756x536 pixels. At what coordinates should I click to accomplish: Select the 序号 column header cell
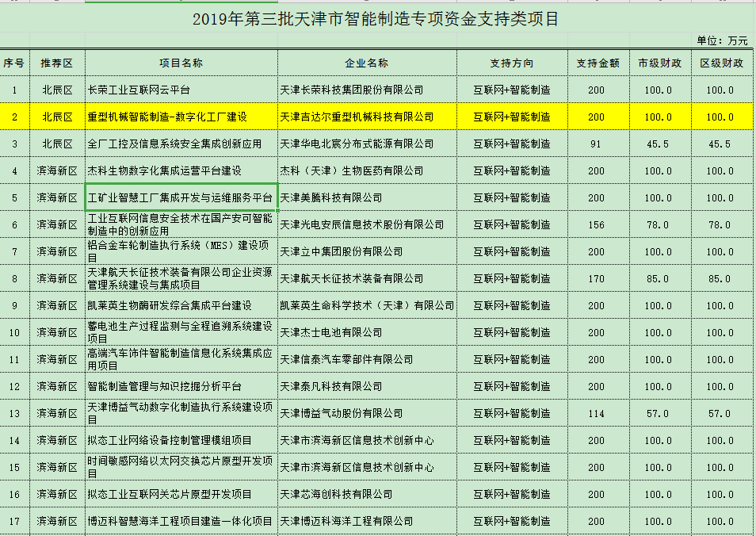(x=13, y=63)
